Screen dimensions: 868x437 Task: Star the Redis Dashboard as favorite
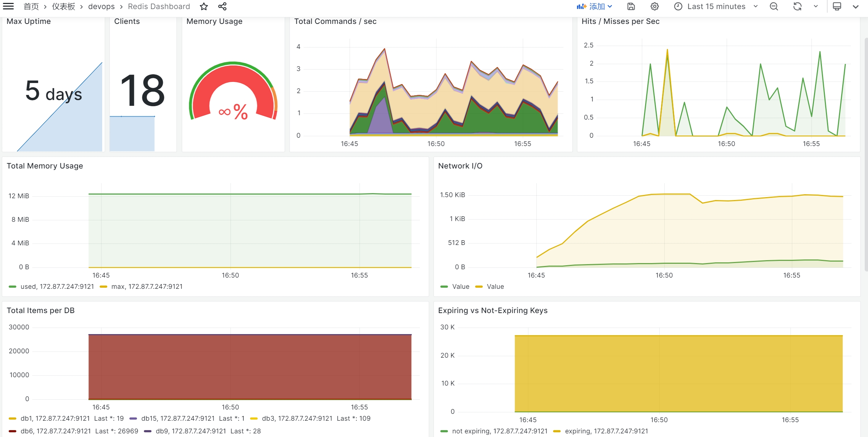click(x=204, y=7)
